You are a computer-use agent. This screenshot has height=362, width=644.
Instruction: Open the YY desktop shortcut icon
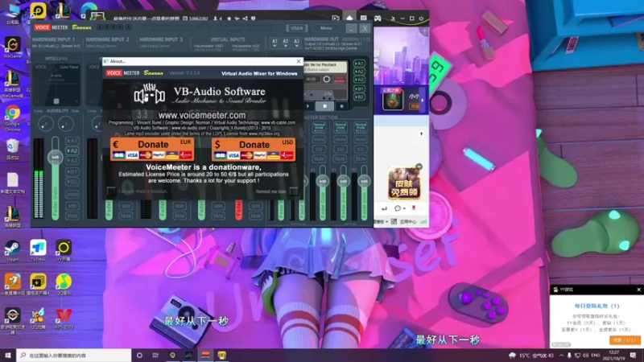tap(64, 251)
